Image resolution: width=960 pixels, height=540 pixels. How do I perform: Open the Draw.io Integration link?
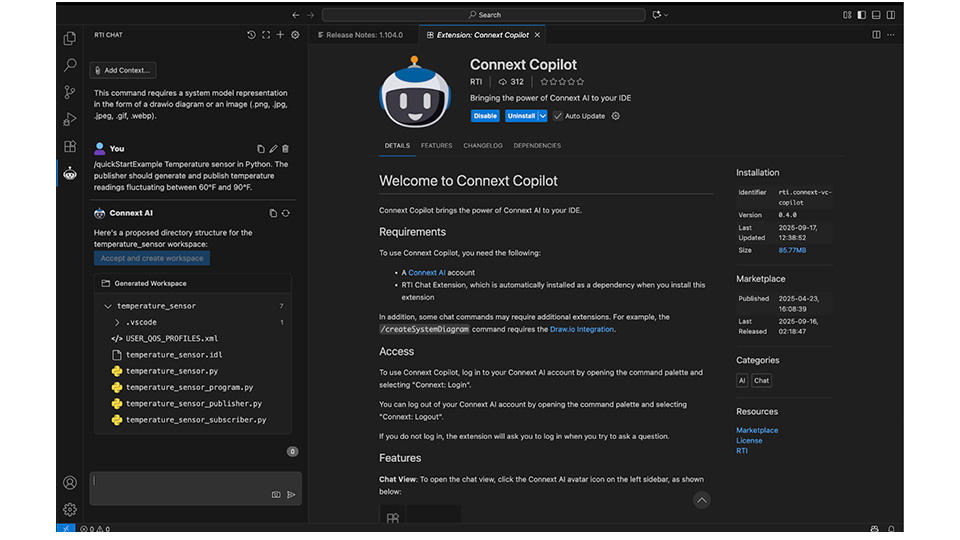pos(582,329)
